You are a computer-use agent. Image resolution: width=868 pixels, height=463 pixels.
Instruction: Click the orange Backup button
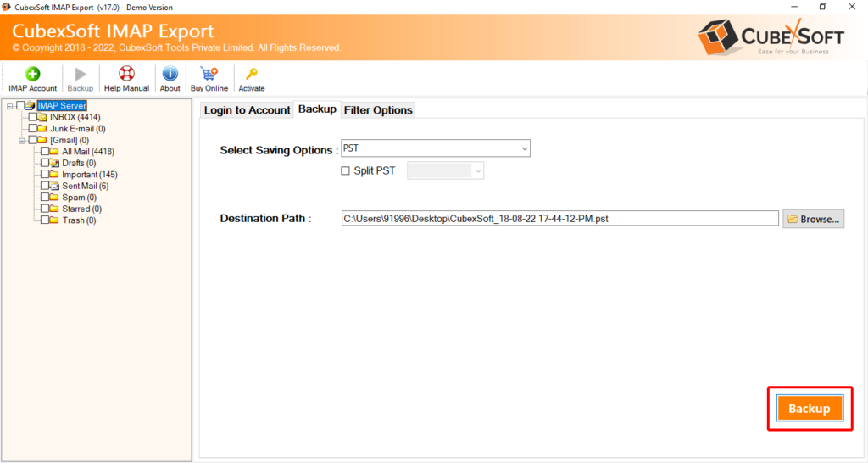tap(810, 409)
